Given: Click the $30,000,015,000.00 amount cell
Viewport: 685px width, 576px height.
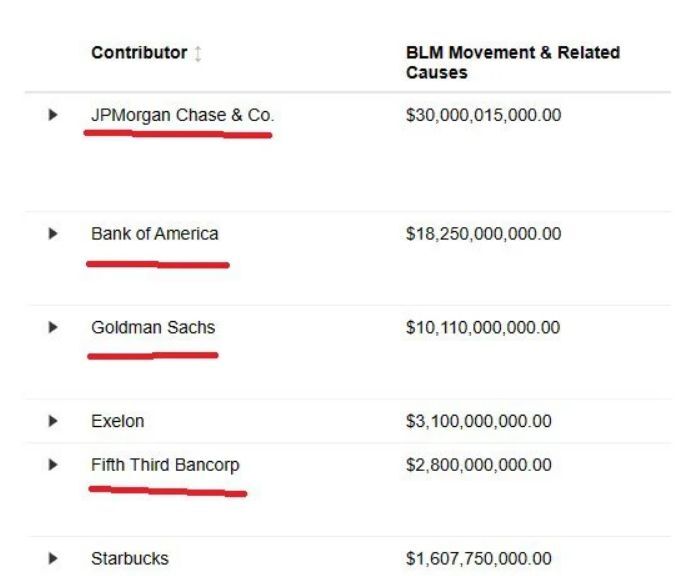Looking at the screenshot, I should tap(483, 116).
